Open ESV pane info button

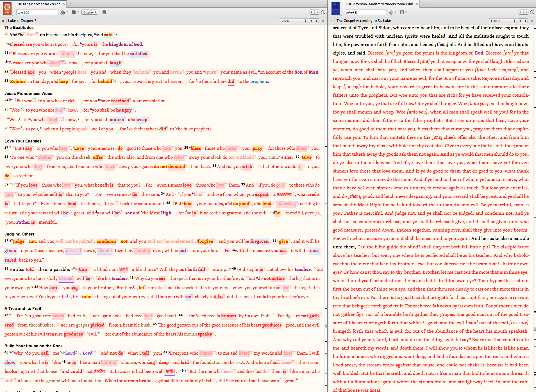[x=323, y=12]
